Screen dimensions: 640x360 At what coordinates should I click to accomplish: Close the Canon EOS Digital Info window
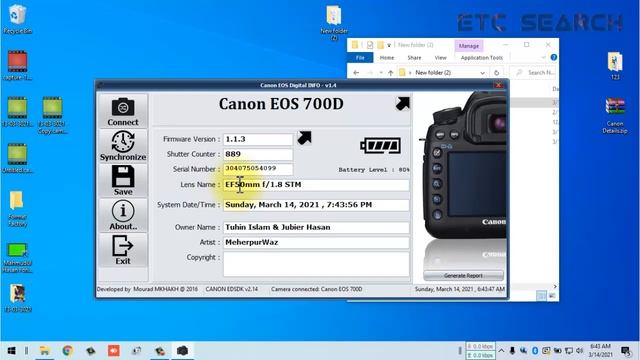(x=499, y=85)
